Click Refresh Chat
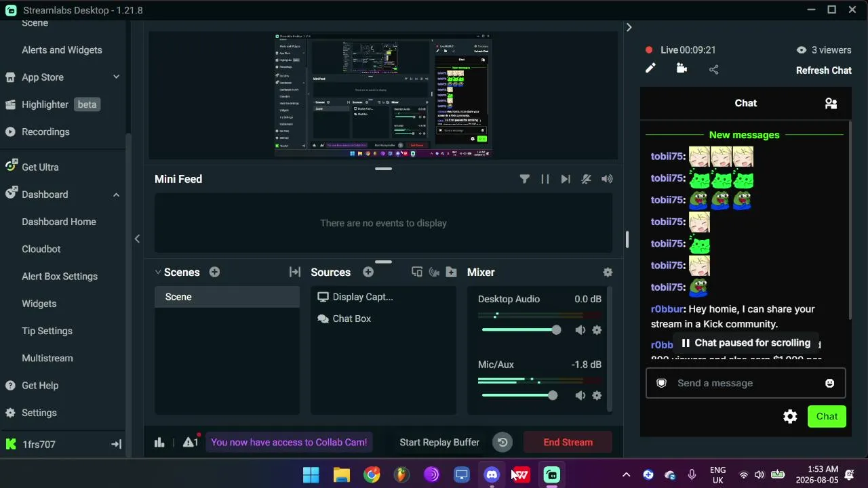Image resolution: width=868 pixels, height=488 pixels. pos(823,70)
